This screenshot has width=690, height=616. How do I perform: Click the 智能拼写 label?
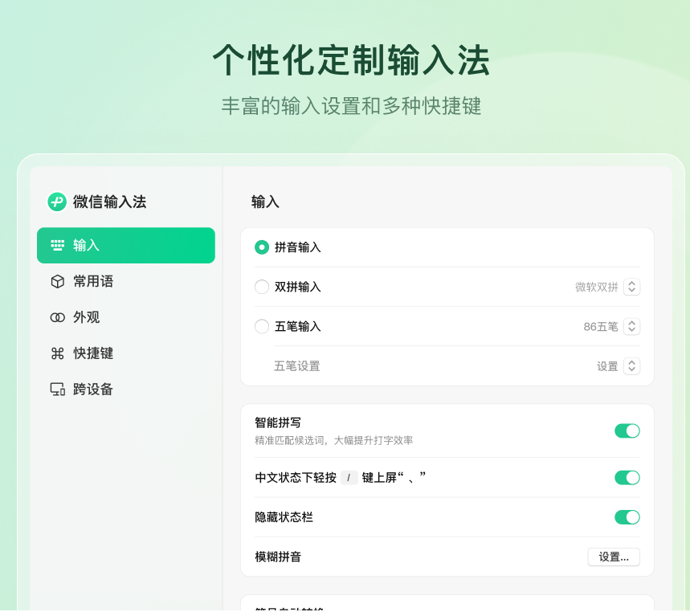[278, 422]
